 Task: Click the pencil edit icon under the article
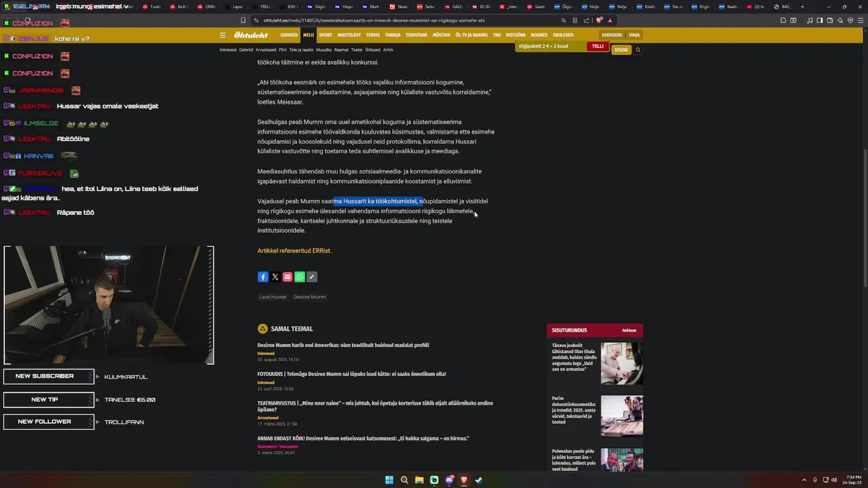coord(312,277)
